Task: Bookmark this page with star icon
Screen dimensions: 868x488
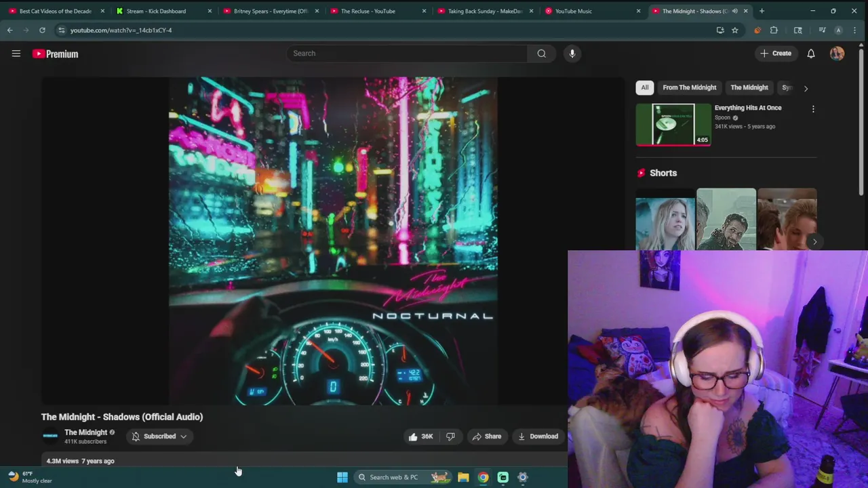Action: [x=734, y=30]
